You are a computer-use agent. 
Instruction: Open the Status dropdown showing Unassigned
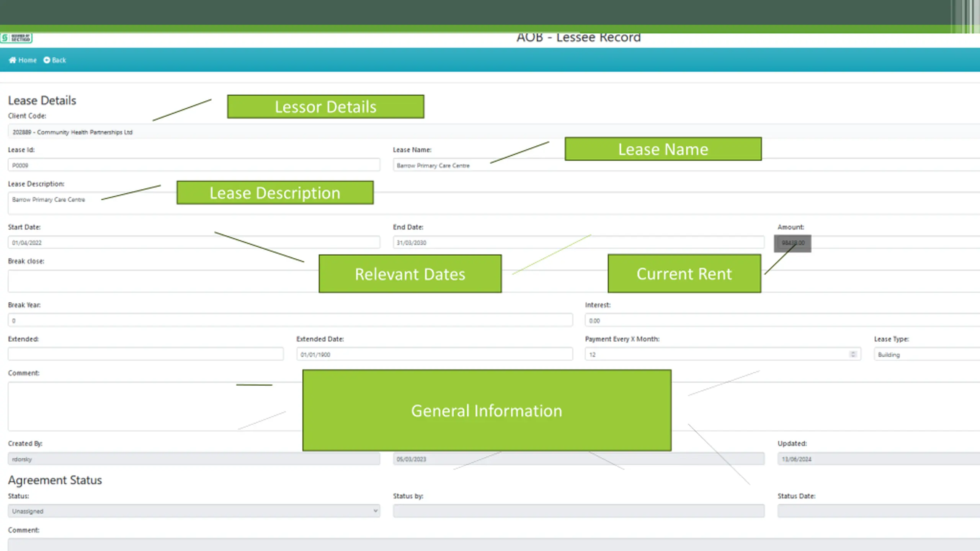[x=194, y=511]
